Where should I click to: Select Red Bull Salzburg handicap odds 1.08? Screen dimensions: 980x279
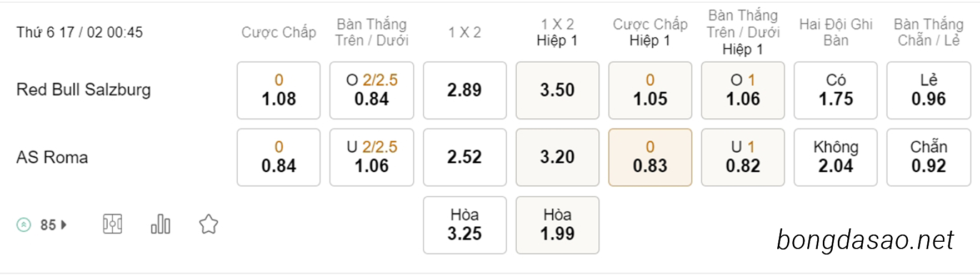[278, 90]
